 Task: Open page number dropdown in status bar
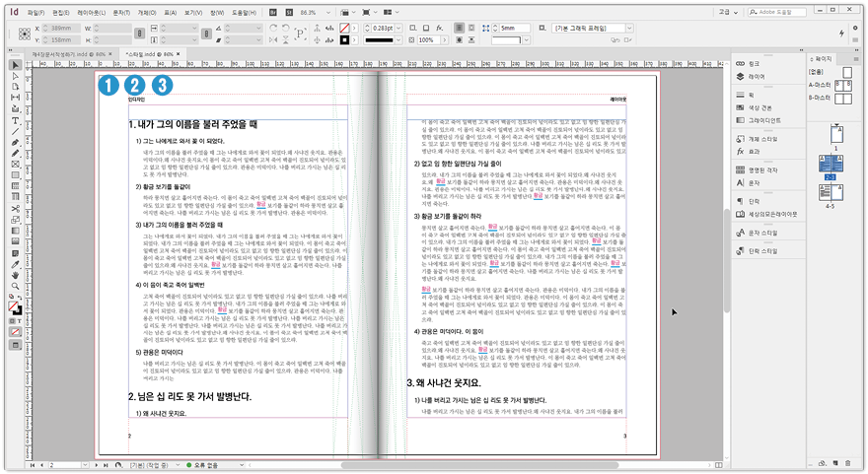[x=85, y=465]
